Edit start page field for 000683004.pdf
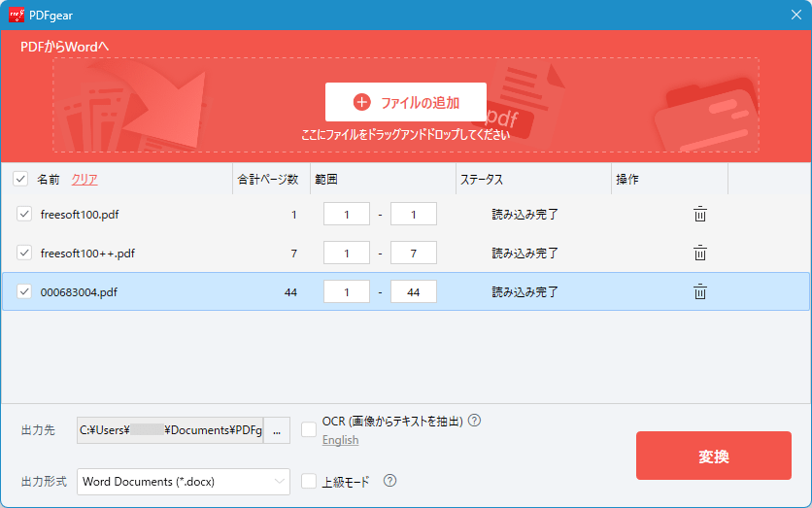812x508 pixels. (347, 291)
